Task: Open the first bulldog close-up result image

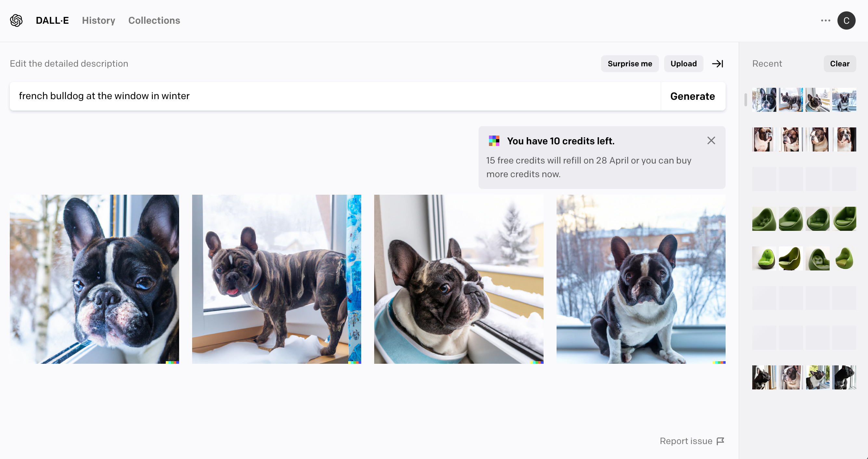Action: point(94,279)
